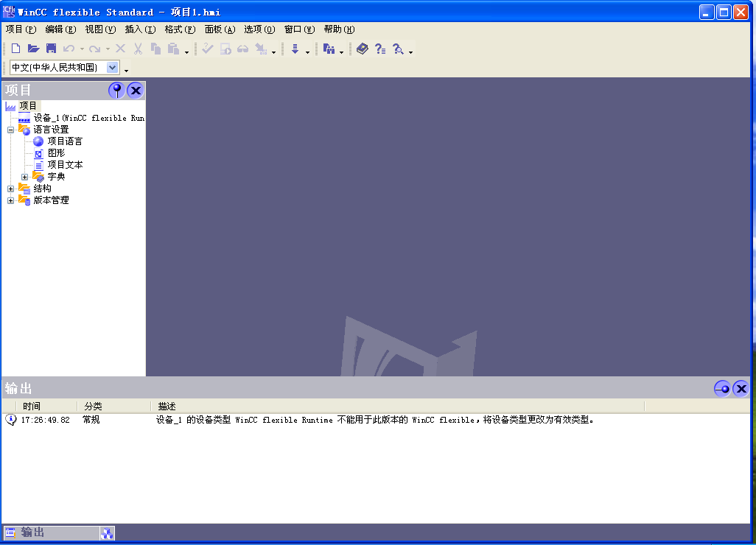Open the help book icon
Screen dimensions: 756x545
point(362,49)
